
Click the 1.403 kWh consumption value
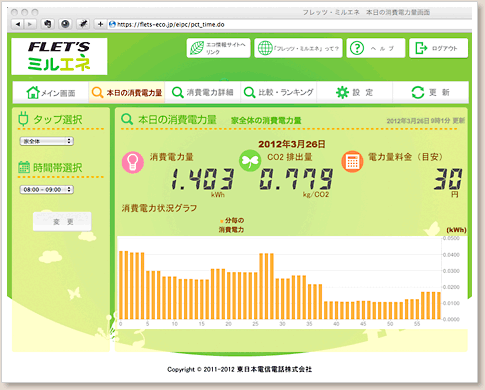coord(203,179)
